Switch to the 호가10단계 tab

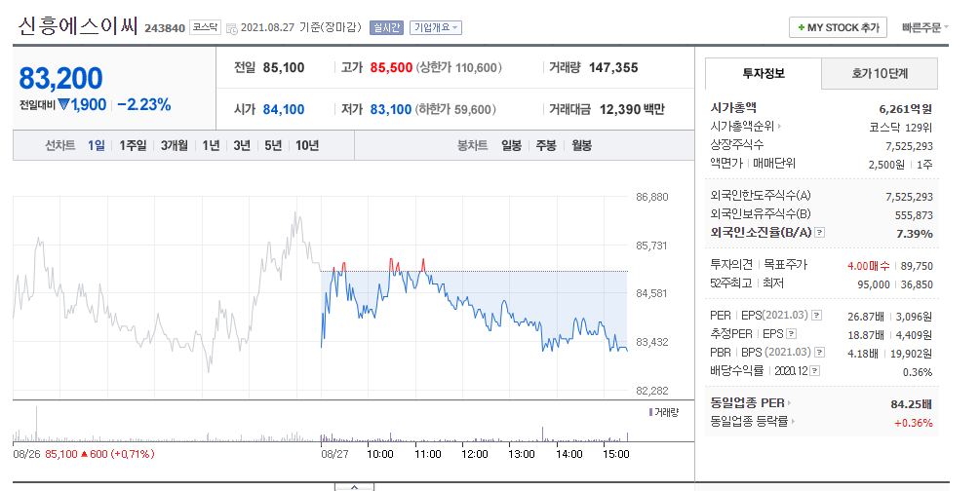pyautogui.click(x=880, y=74)
